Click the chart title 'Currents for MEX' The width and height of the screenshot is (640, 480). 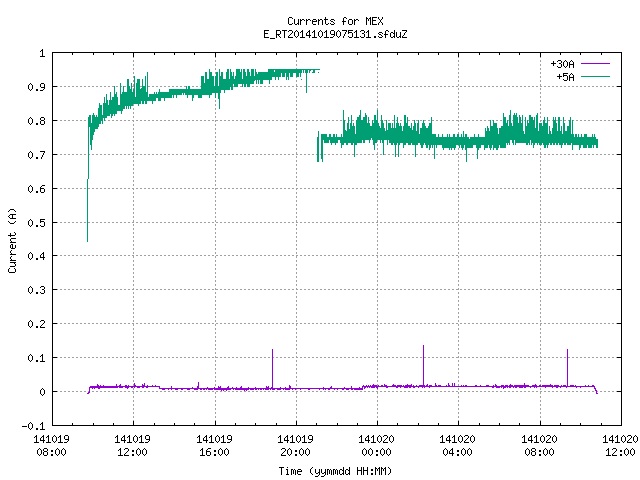tap(335, 21)
